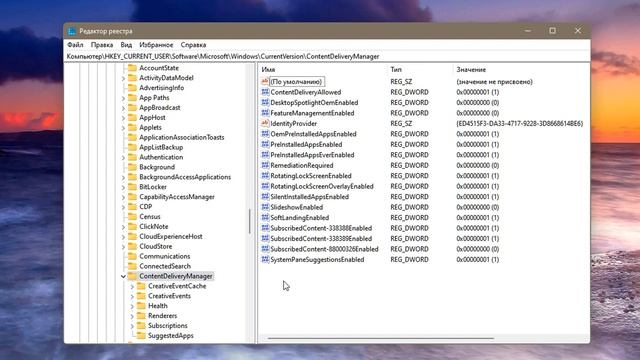The width and height of the screenshot is (640, 360).
Task: Select the AppListBackup key
Action: (161, 147)
